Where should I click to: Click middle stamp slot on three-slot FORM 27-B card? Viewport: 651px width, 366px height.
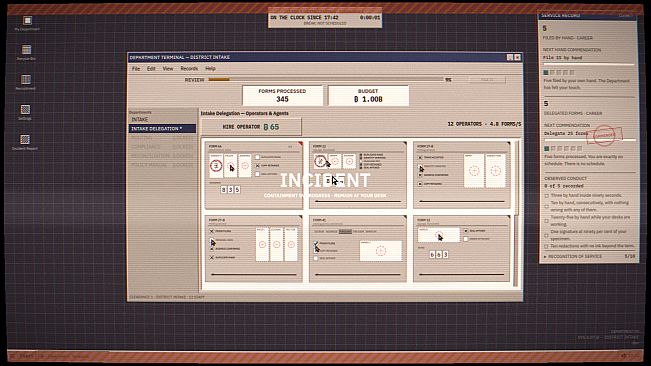(277, 244)
